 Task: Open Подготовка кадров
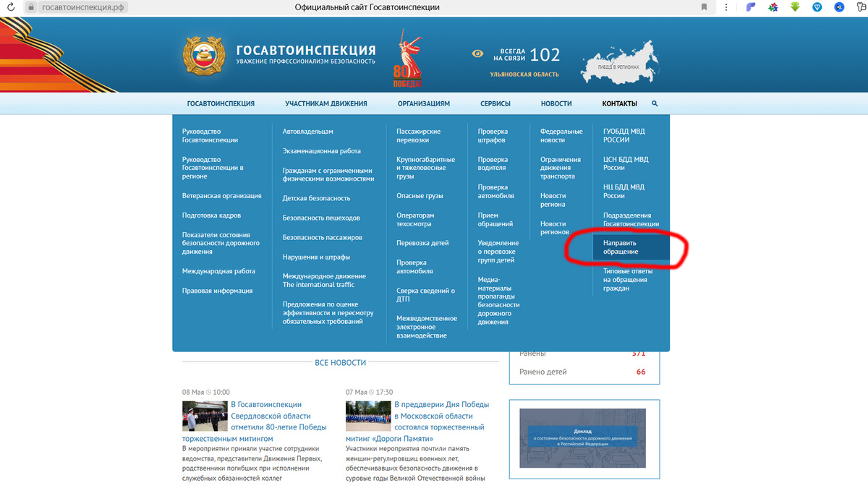[211, 215]
